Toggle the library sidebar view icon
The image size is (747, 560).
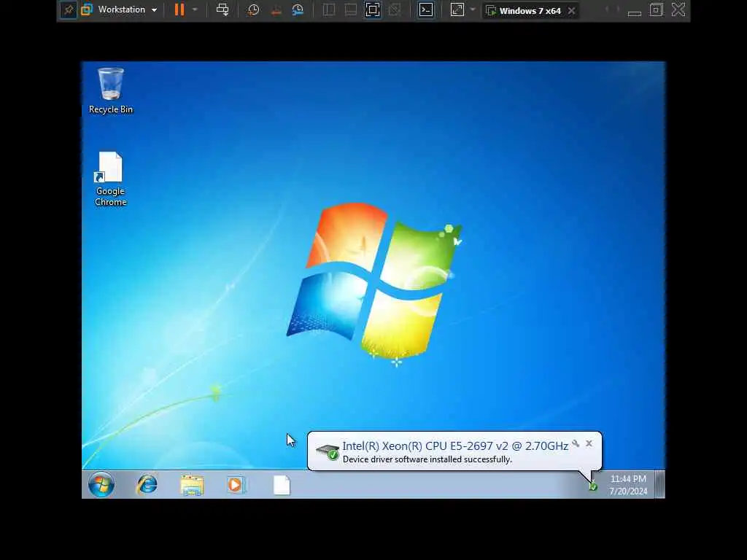pos(329,10)
